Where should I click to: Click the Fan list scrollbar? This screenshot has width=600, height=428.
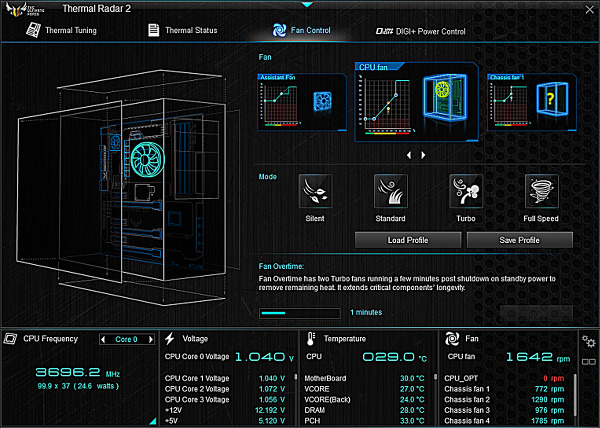575,395
